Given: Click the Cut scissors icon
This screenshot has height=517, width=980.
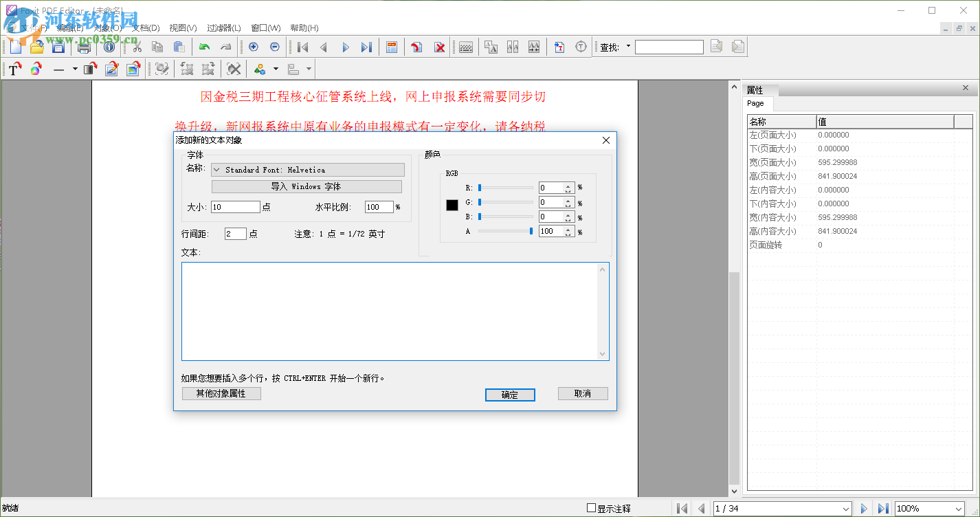Looking at the screenshot, I should 136,47.
